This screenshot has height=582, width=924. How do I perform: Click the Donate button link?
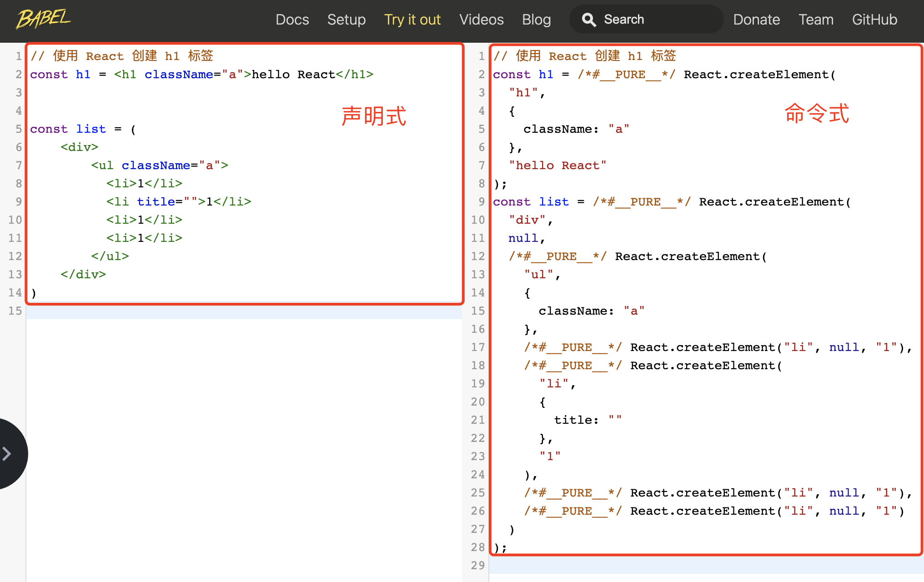(756, 18)
